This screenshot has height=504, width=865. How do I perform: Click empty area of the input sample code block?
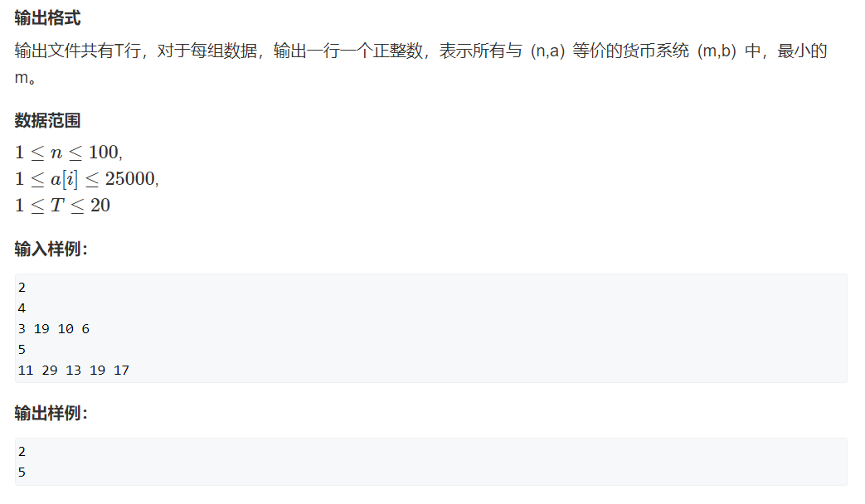pyautogui.click(x=497, y=328)
